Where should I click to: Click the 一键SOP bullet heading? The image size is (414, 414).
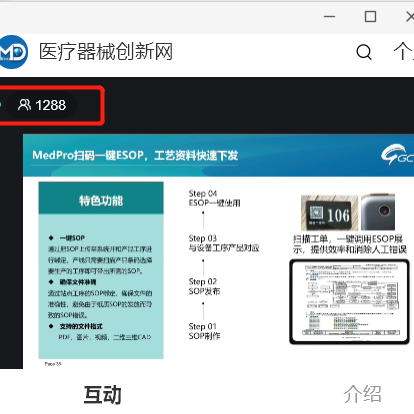tap(72, 238)
